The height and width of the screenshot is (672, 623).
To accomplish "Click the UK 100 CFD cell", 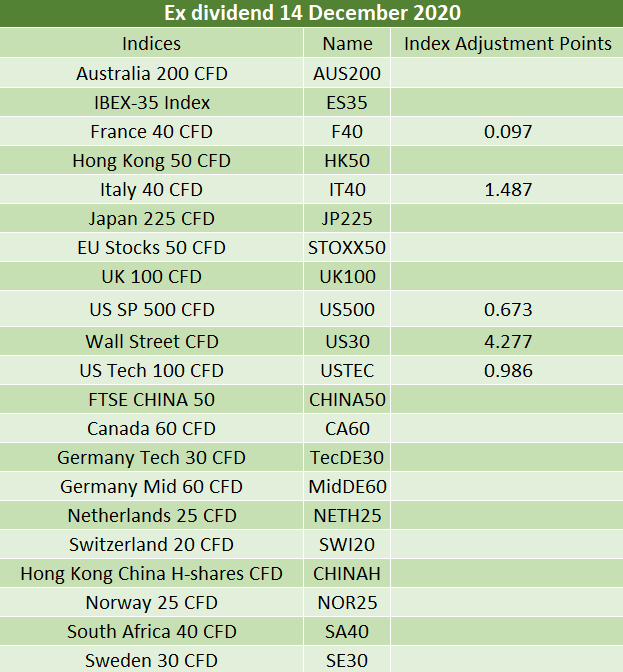I will click(x=151, y=276).
